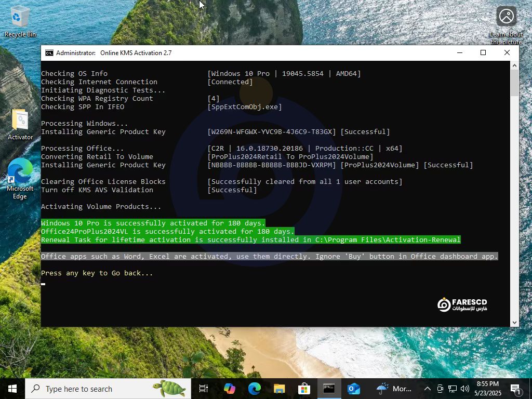Viewport: 532px width, 399px height.
Task: Click 'Office apps such as Word, Excel' line
Action: pos(270,257)
